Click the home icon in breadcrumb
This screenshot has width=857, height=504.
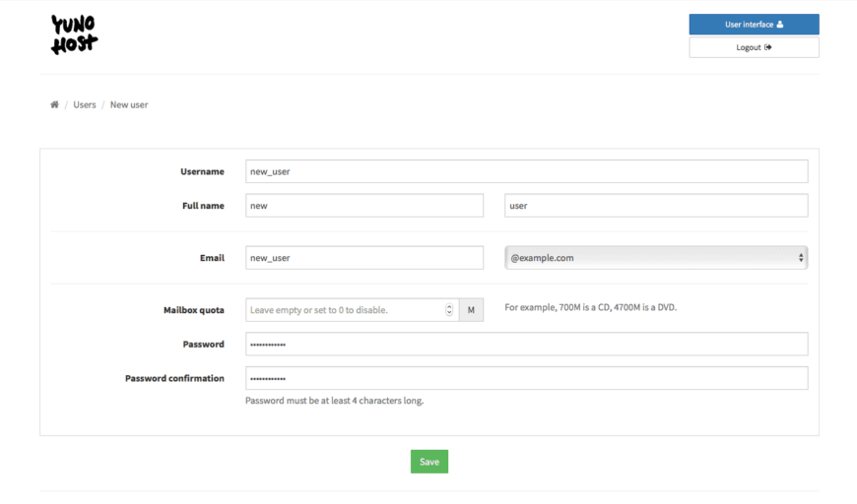pyautogui.click(x=54, y=104)
